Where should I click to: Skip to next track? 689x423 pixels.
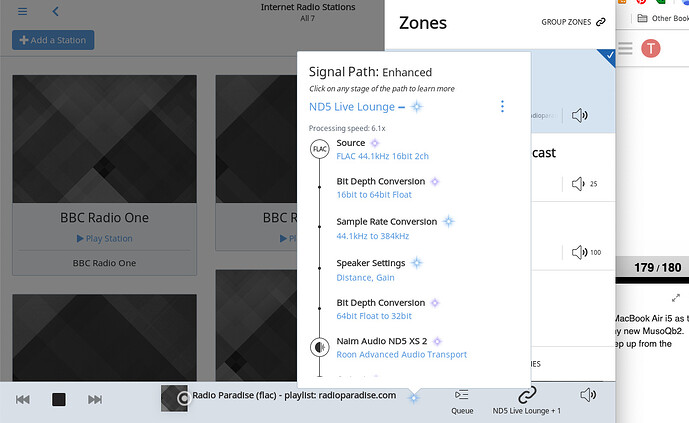tap(95, 399)
